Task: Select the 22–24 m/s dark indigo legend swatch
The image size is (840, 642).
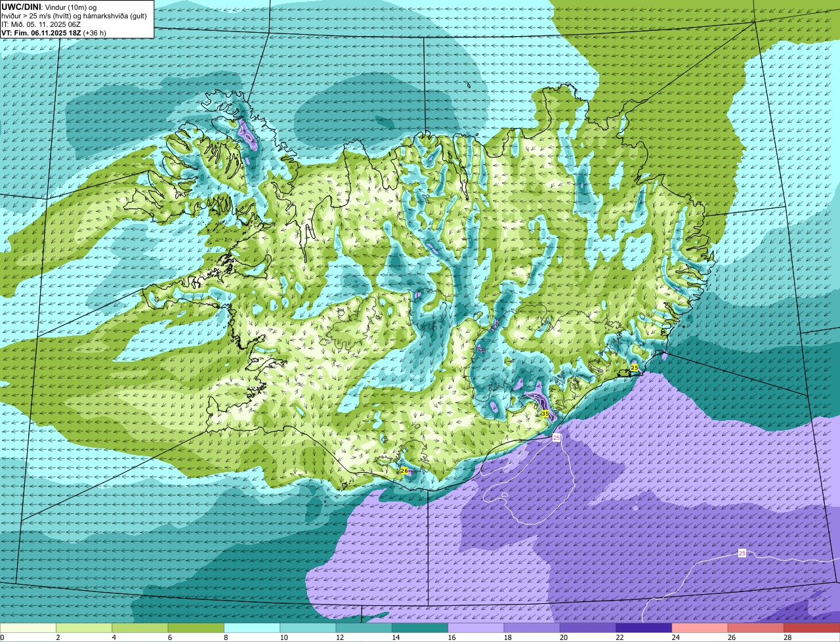Action: [644, 628]
